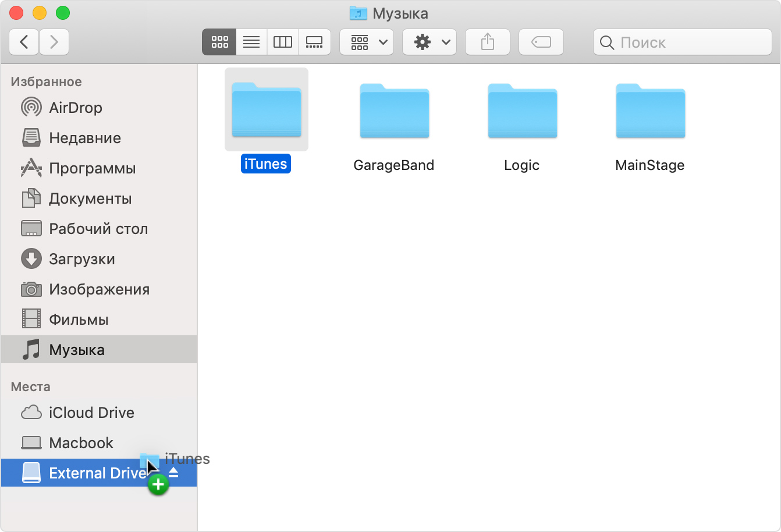781x532 pixels.
Task: Click the GarageBand folder name label
Action: point(394,165)
